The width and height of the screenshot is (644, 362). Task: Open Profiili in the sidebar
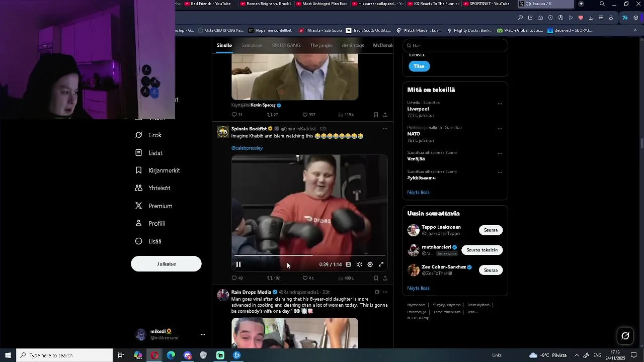click(x=150, y=224)
